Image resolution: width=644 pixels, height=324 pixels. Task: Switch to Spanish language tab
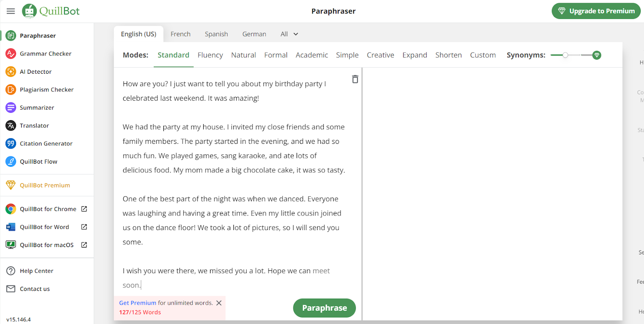pos(216,34)
